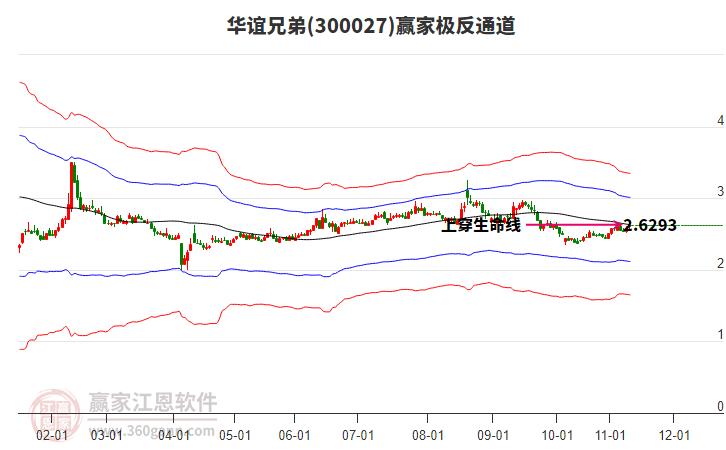Click the 06-01 date label
Image resolution: width=726 pixels, height=450 pixels.
pyautogui.click(x=294, y=435)
